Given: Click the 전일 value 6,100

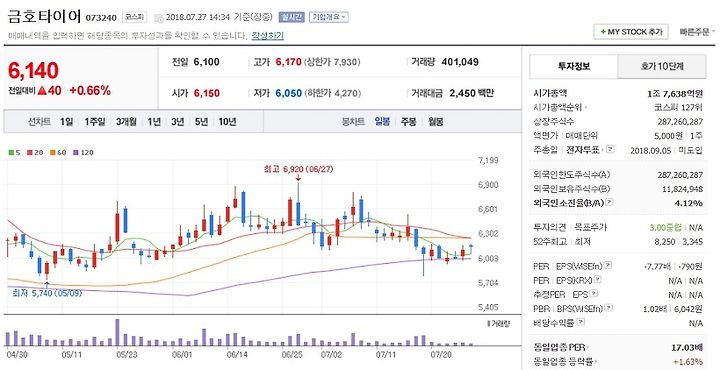Looking at the screenshot, I should (207, 62).
